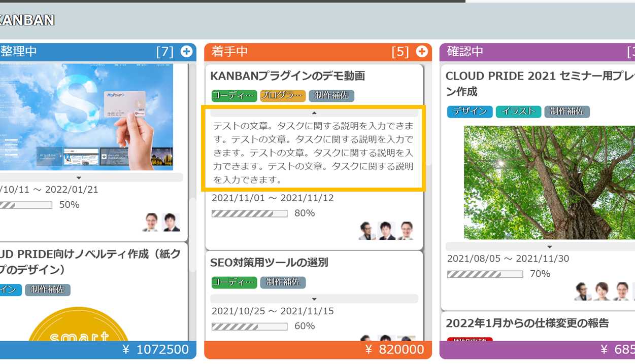The width and height of the screenshot is (635, 364).
Task: Click the 着手中 column scrollbar
Action: click(x=428, y=114)
